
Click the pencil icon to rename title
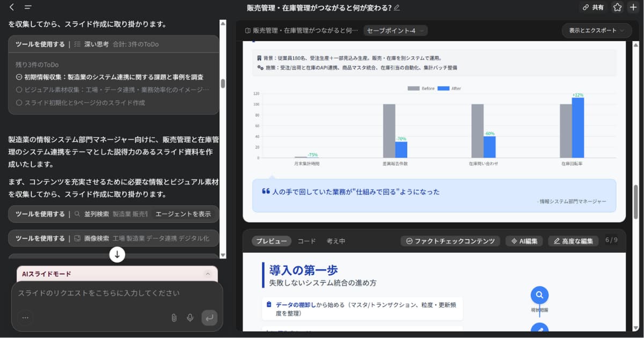(x=397, y=8)
